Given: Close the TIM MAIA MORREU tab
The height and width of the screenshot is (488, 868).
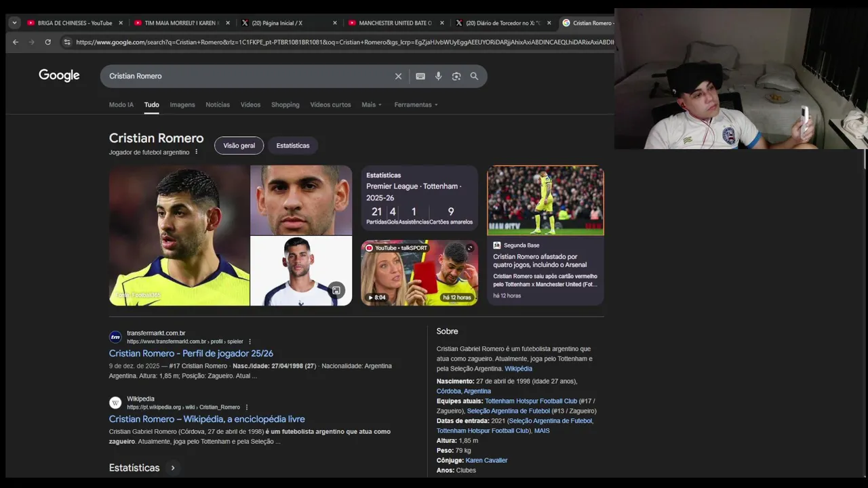Looking at the screenshot, I should point(228,23).
